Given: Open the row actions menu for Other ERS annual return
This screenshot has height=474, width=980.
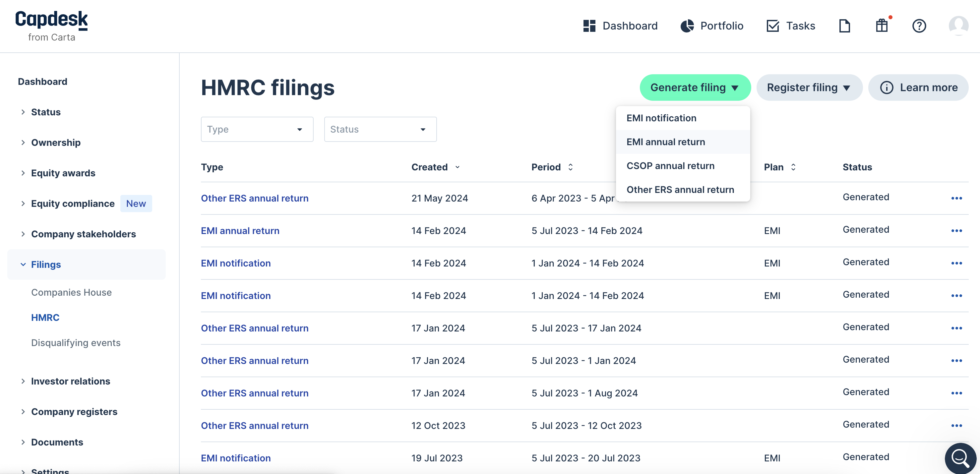Looking at the screenshot, I should coord(957,198).
